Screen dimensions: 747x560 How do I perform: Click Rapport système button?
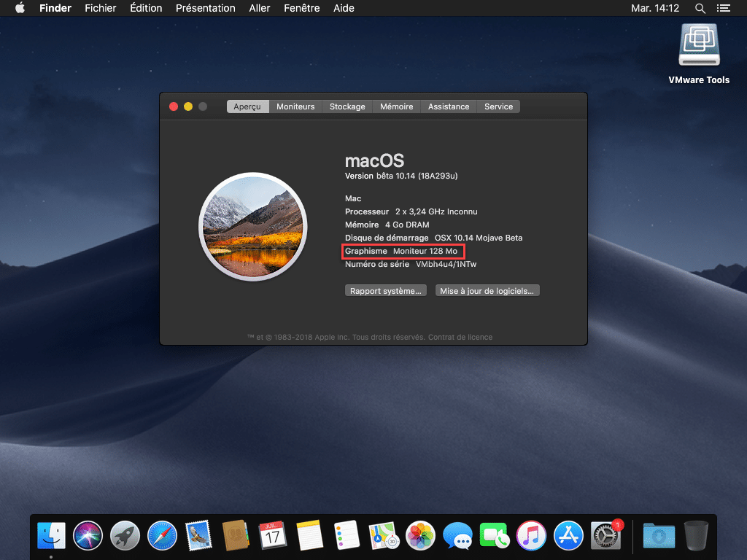(x=385, y=290)
